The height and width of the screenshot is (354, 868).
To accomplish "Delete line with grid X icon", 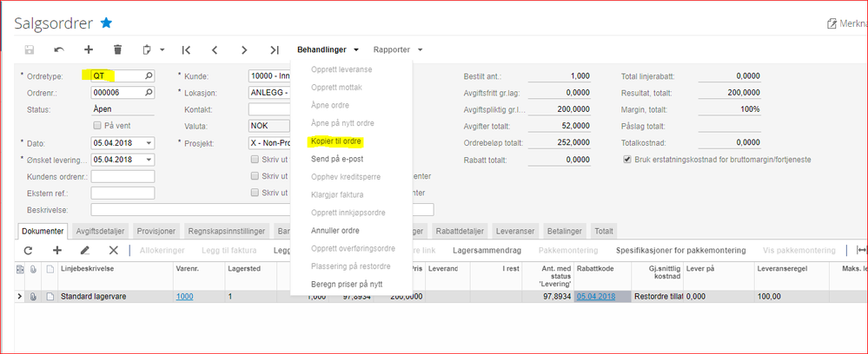I will pyautogui.click(x=114, y=251).
